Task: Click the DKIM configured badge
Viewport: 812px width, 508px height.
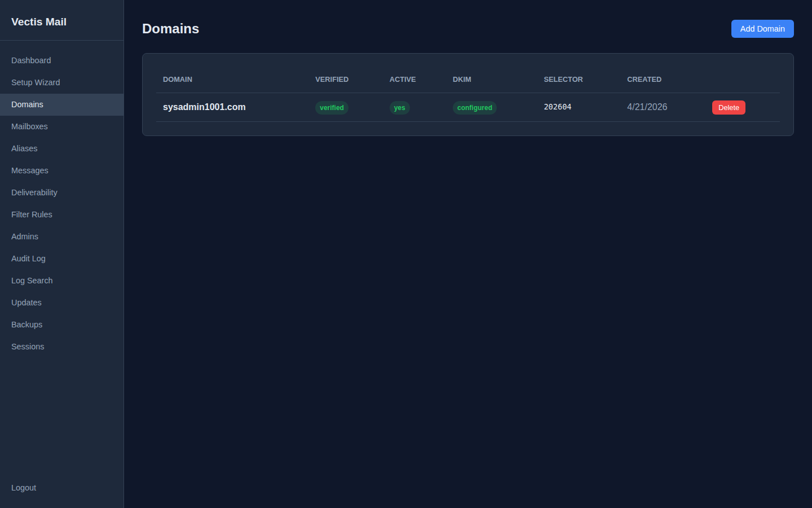Action: point(474,108)
